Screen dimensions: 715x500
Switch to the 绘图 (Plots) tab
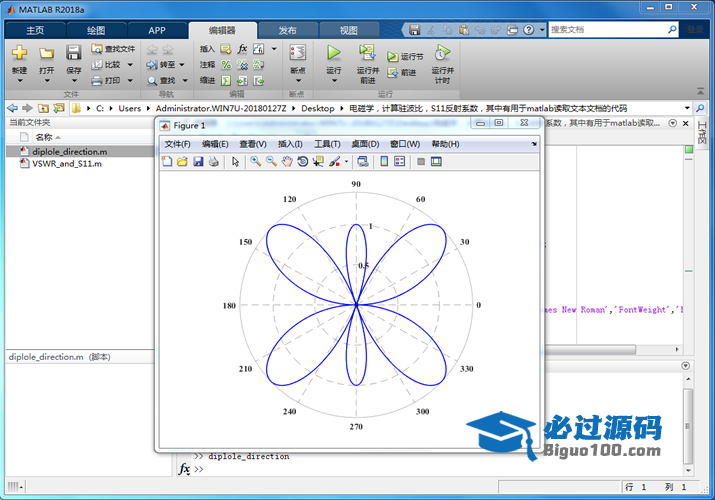[x=96, y=31]
